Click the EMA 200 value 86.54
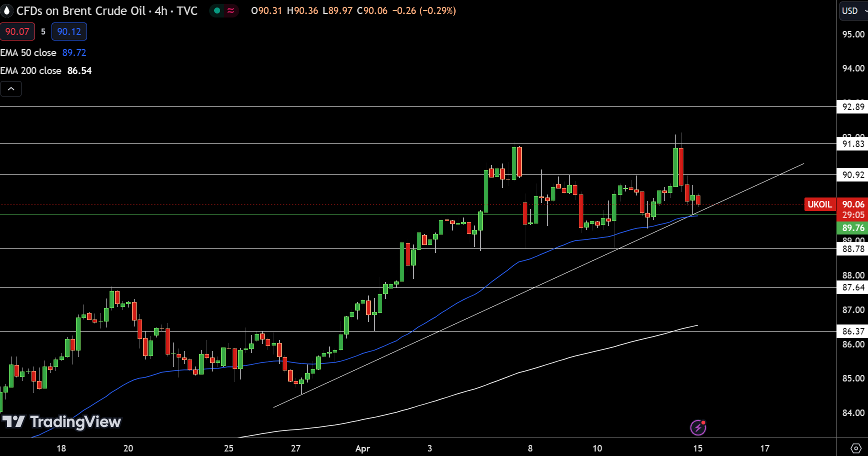 click(x=80, y=70)
